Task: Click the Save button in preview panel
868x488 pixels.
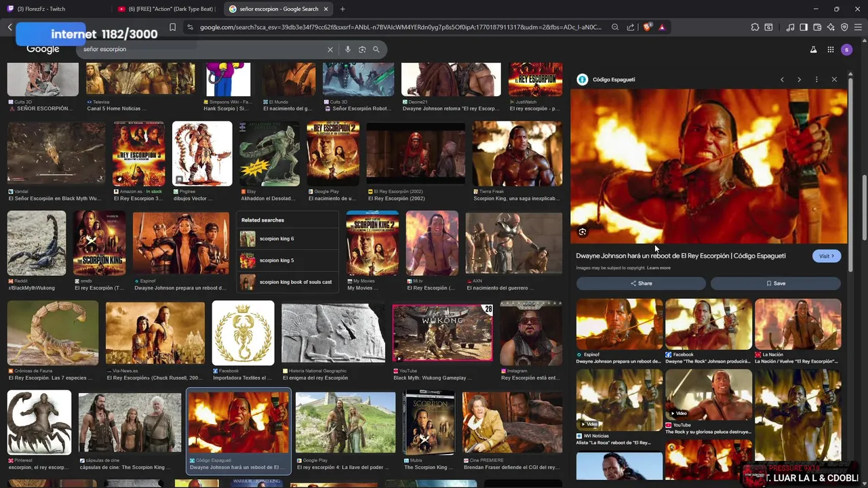Action: 776,283
